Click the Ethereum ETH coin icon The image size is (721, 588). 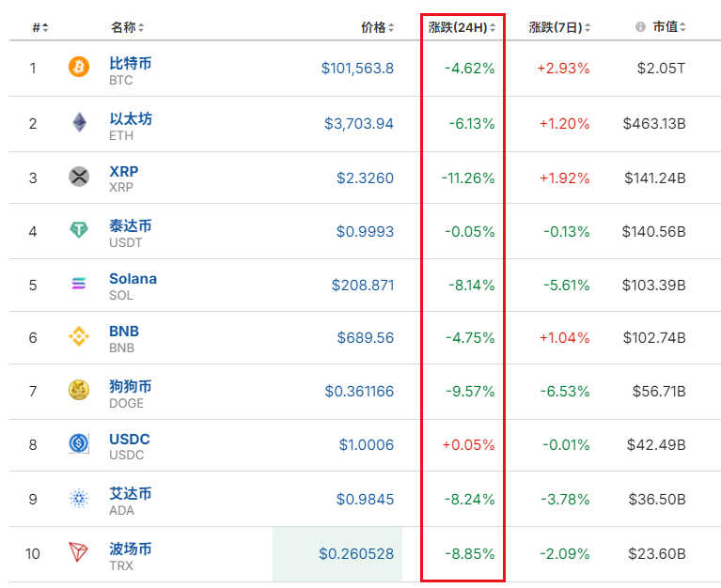coord(79,122)
